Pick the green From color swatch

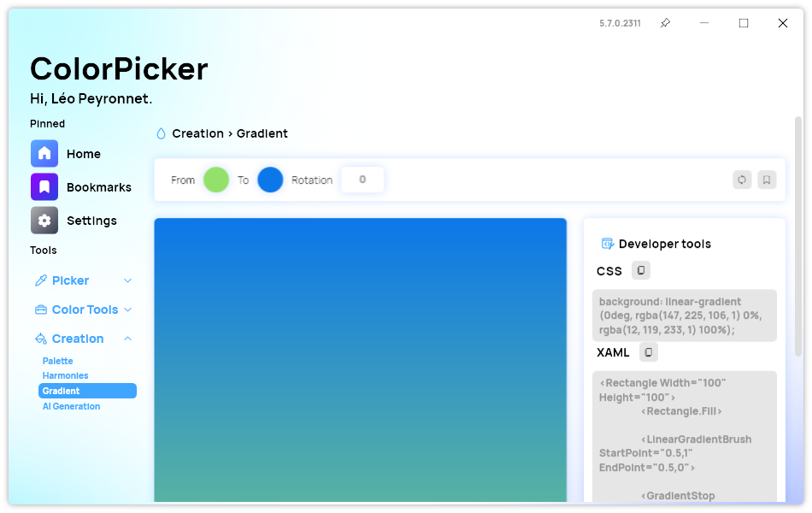[216, 180]
